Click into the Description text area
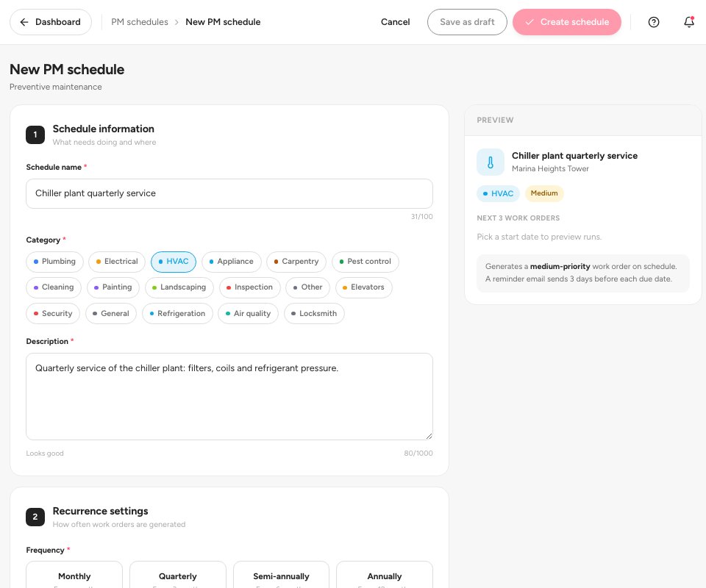 point(229,396)
